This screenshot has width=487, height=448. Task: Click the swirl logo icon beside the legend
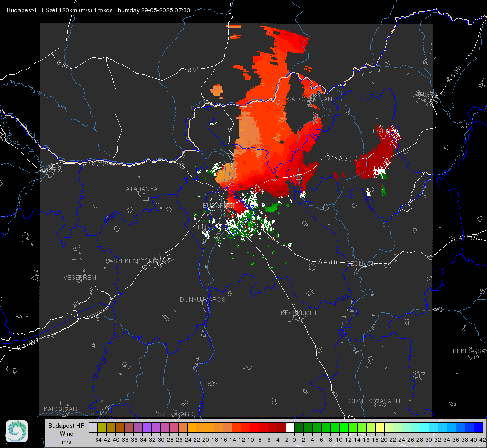point(17,431)
